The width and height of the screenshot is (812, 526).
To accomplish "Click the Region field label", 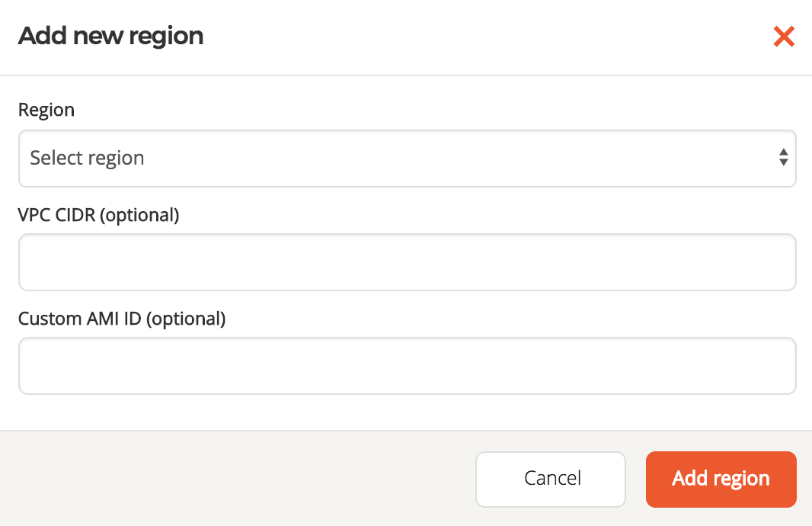I will click(46, 110).
